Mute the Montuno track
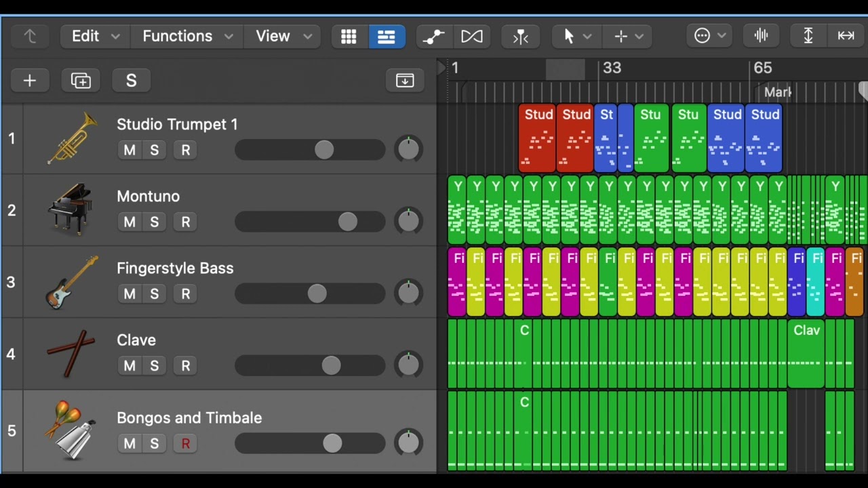The image size is (868, 488). 130,222
